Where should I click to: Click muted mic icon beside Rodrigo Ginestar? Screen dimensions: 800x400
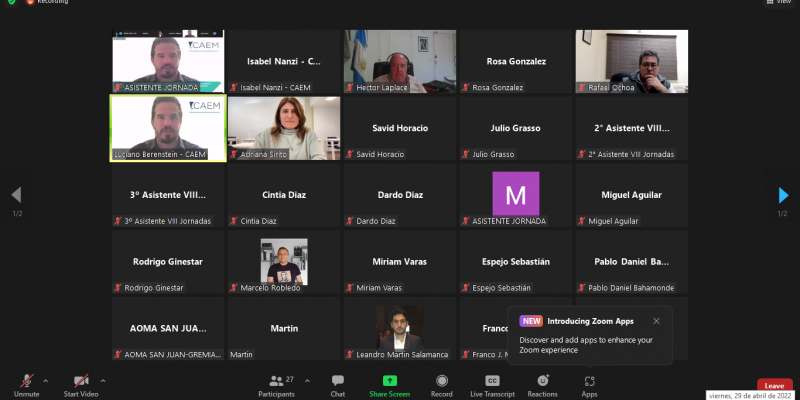tap(118, 288)
